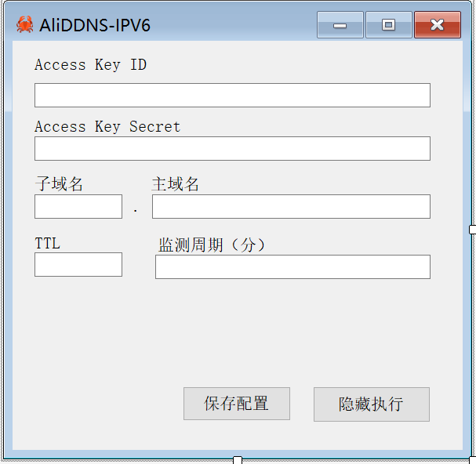Click the 子域名 label text
This screenshot has height=464, width=476.
[59, 184]
